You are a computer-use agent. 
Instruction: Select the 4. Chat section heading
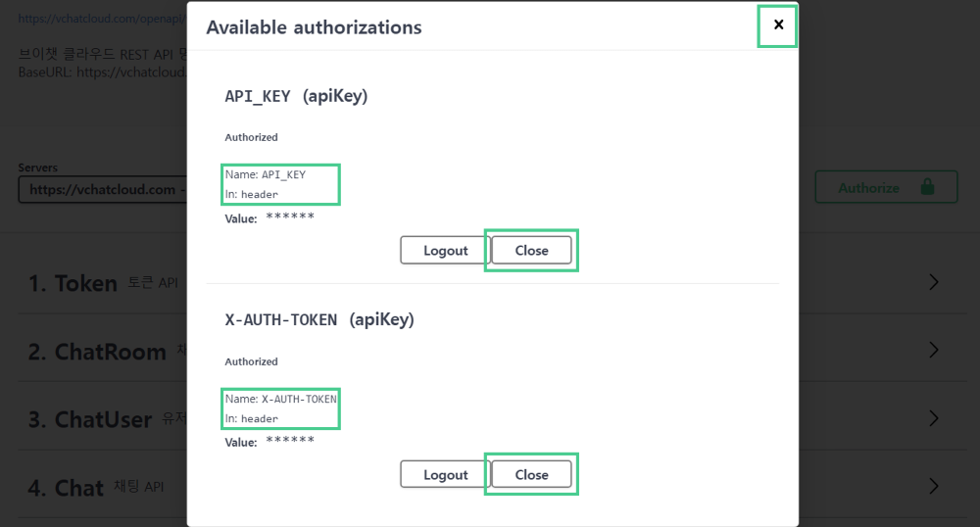click(66, 488)
